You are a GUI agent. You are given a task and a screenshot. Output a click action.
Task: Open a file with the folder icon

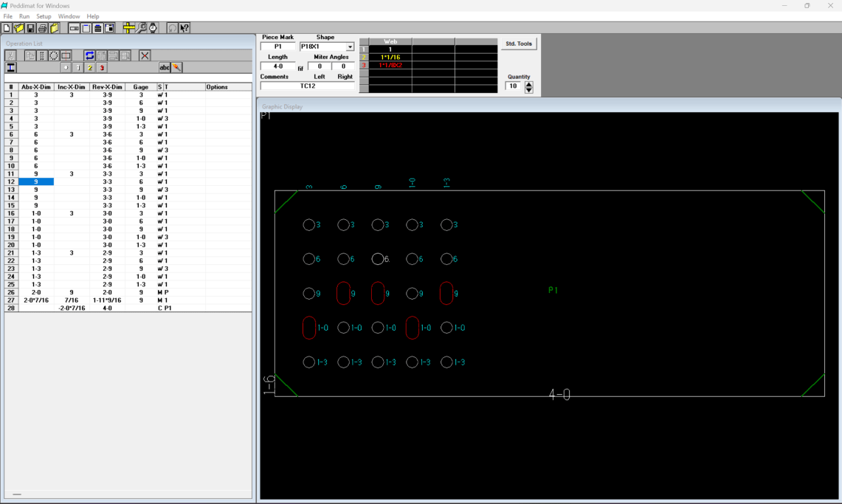tap(18, 28)
